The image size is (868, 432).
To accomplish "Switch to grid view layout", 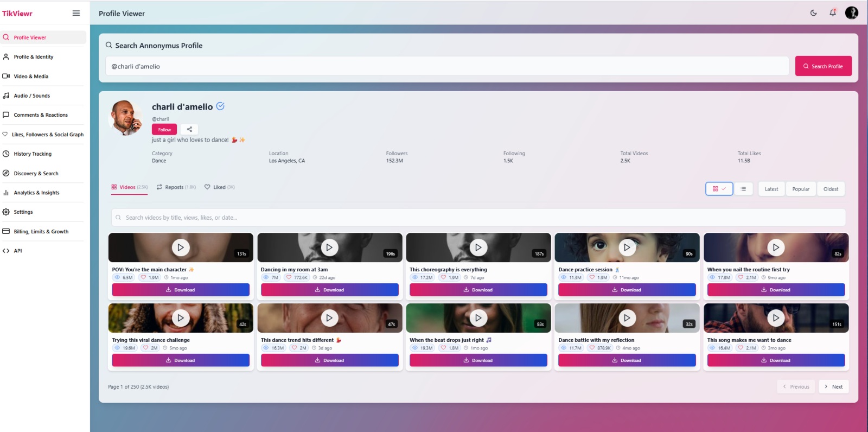I will point(719,189).
